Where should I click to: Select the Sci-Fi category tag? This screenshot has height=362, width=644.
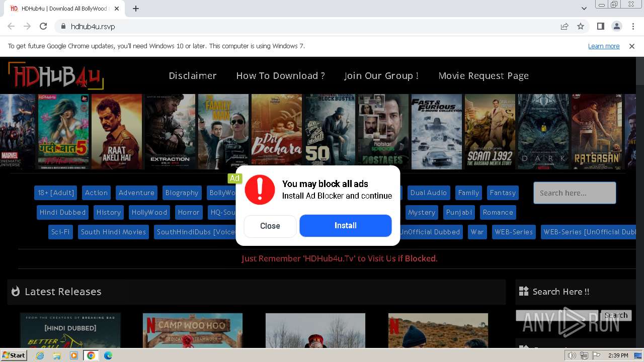pyautogui.click(x=60, y=232)
